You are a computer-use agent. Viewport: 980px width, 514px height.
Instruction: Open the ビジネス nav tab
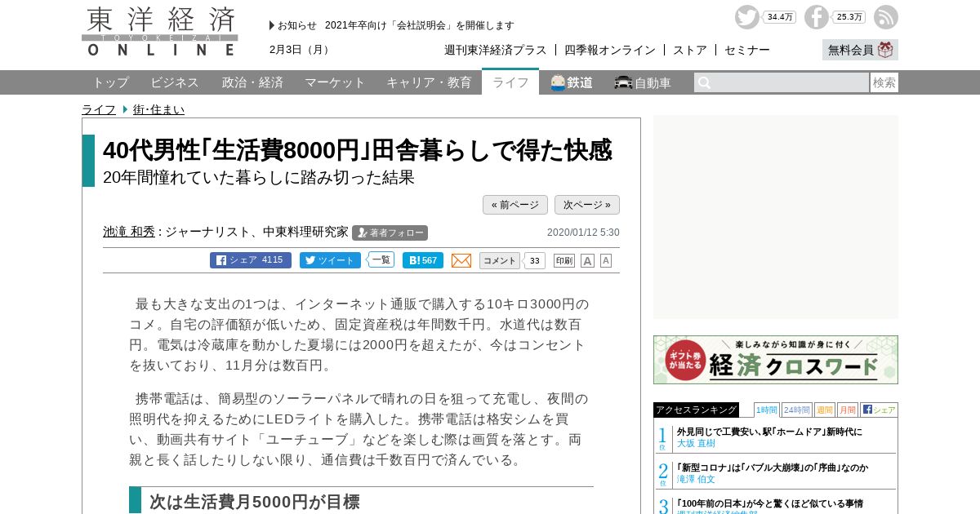(175, 82)
